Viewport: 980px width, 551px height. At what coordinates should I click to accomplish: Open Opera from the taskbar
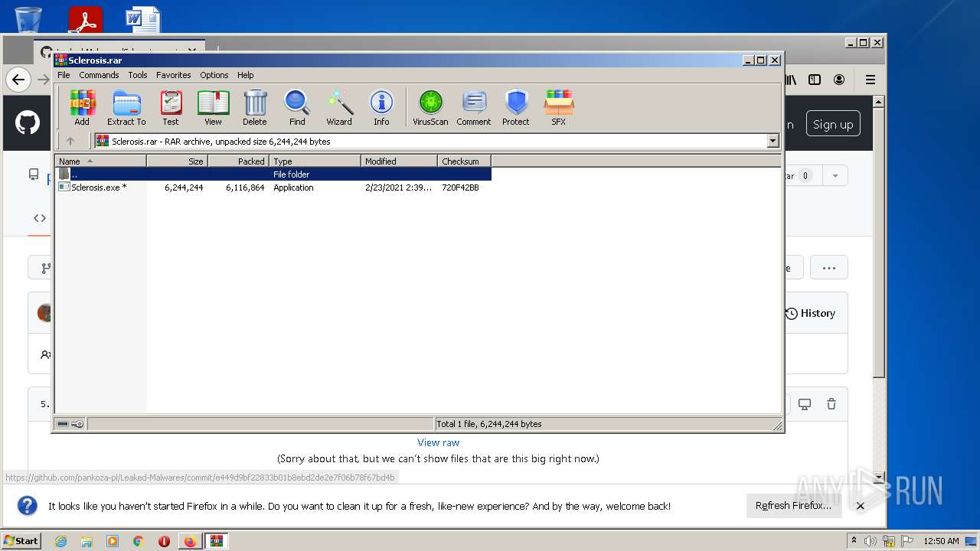point(164,541)
